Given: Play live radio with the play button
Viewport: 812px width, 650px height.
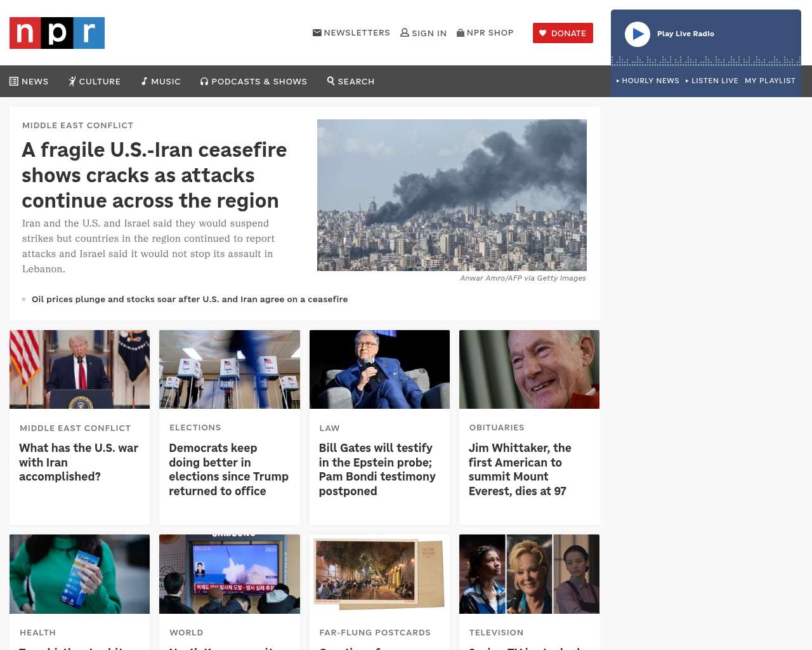Looking at the screenshot, I should coord(638,34).
